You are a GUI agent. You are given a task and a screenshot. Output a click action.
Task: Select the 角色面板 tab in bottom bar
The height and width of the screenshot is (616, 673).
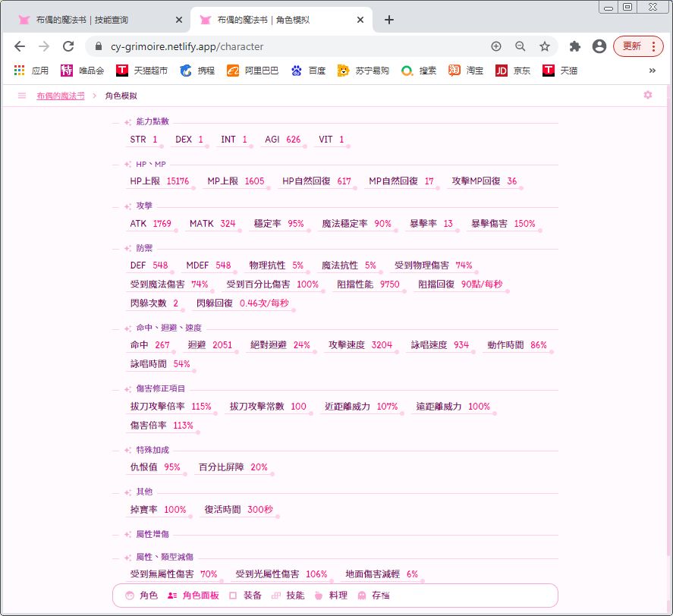(193, 596)
